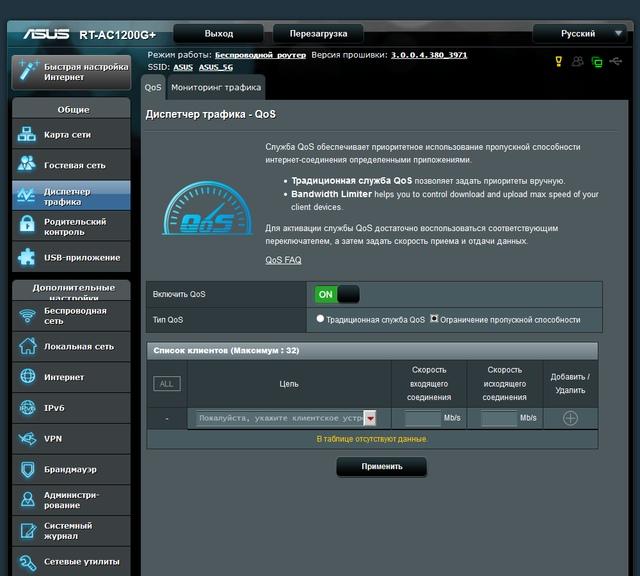
Task: Click the Беспроводная сеть Wi-Fi icon
Action: 28,316
